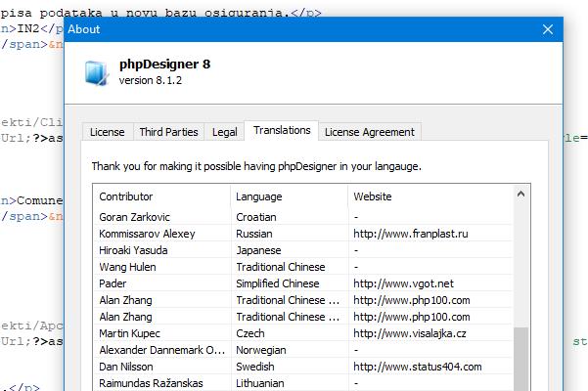Screen dimensions: 588x391
Task: Click the http://www.visalajka.cz website cell
Action: tap(410, 333)
